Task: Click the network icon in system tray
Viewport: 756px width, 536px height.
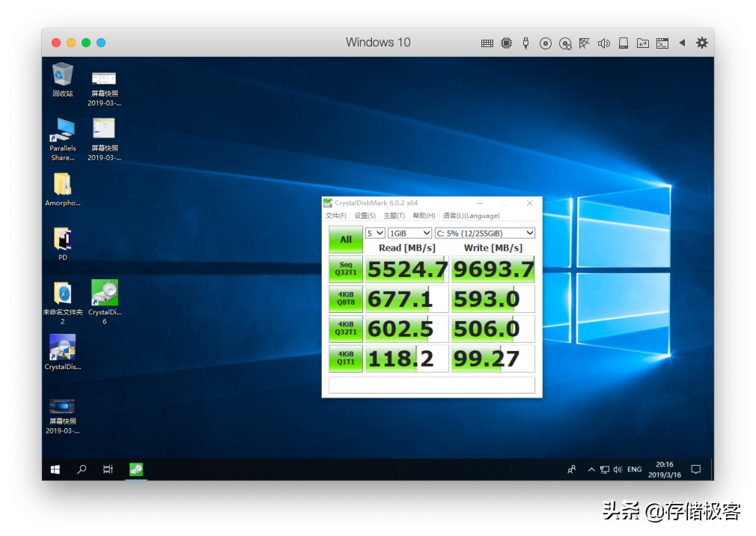Action: point(605,469)
